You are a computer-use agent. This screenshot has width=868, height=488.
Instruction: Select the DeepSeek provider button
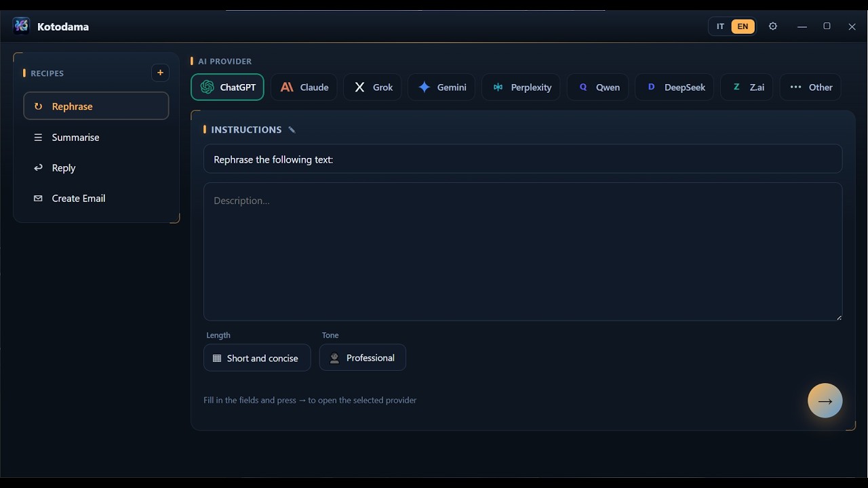tap(674, 87)
